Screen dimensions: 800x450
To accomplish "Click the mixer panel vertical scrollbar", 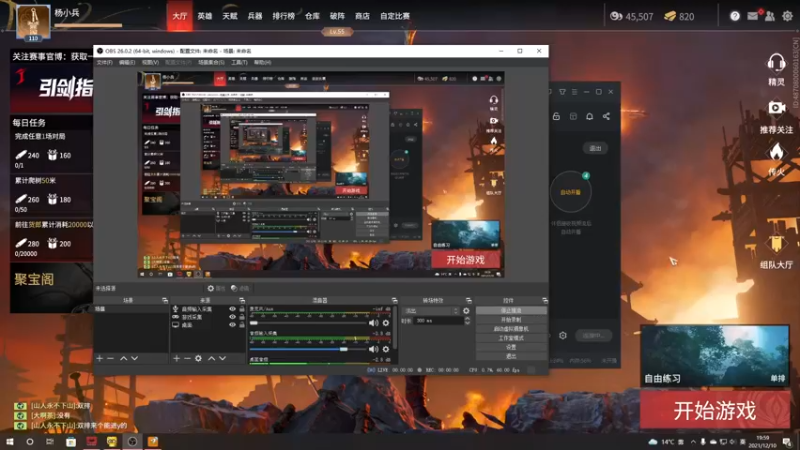I will tap(395, 327).
